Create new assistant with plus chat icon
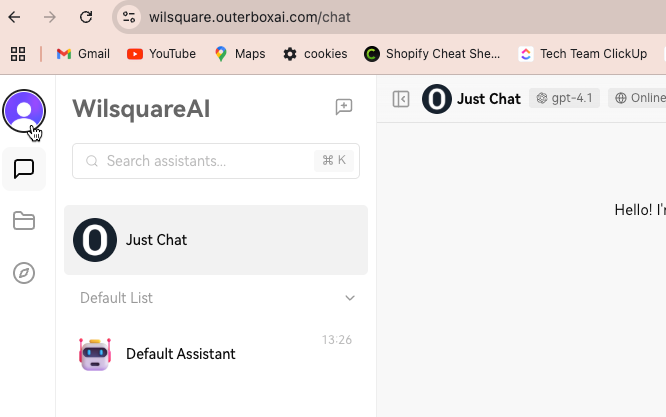This screenshot has width=666, height=417. click(x=344, y=107)
